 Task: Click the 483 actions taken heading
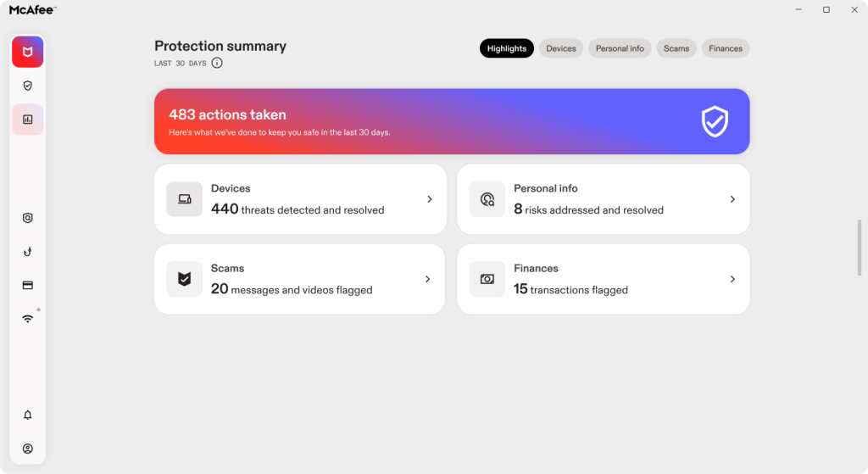[x=227, y=114]
